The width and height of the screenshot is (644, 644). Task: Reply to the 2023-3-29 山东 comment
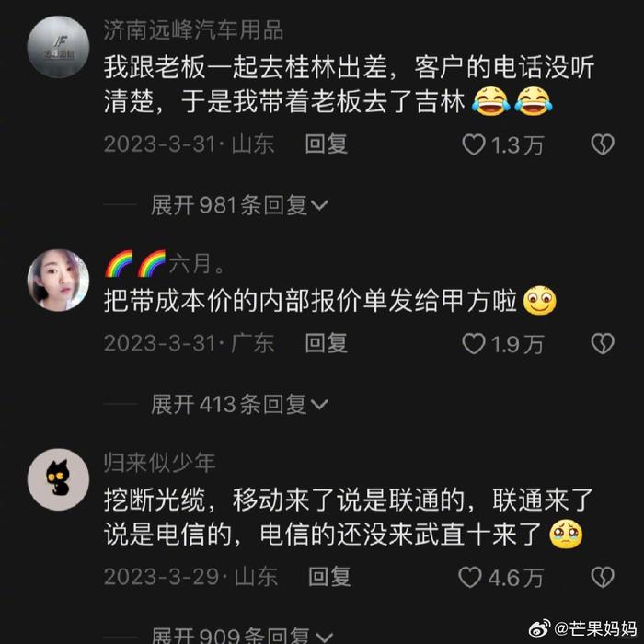pyautogui.click(x=329, y=577)
